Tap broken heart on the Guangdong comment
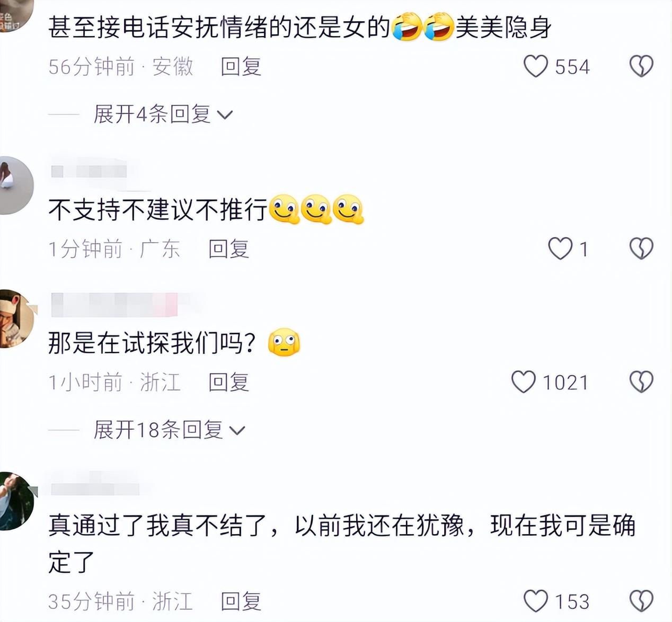The width and height of the screenshot is (672, 622). click(x=641, y=248)
